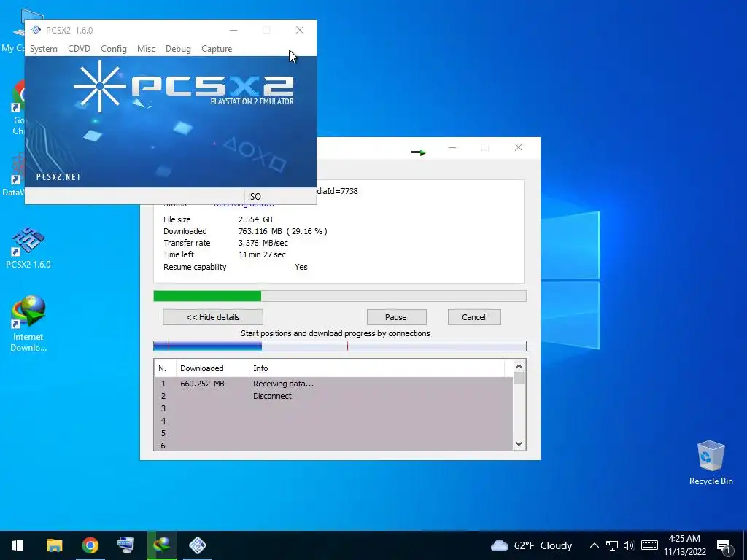Viewport: 747px width, 560px height.
Task: Click the green download progress bar
Action: pos(340,296)
